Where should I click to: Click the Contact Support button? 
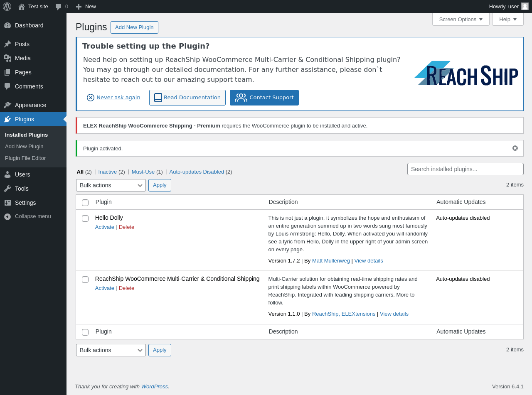pos(264,98)
